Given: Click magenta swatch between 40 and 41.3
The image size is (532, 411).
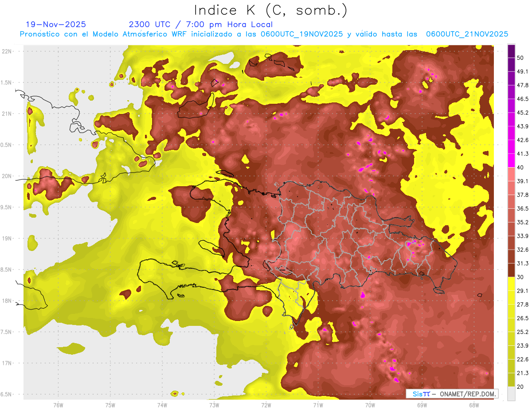Looking at the screenshot, I should [511, 160].
